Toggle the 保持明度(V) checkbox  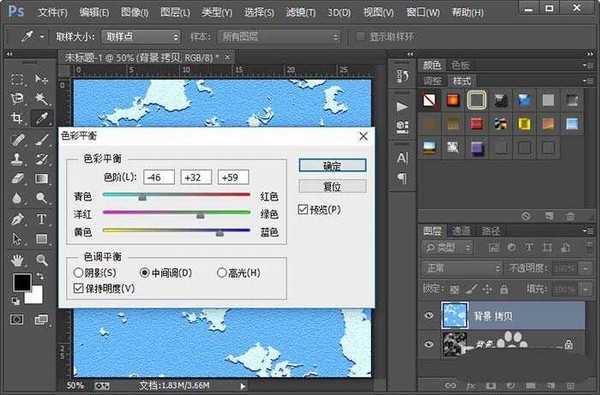pyautogui.click(x=78, y=288)
